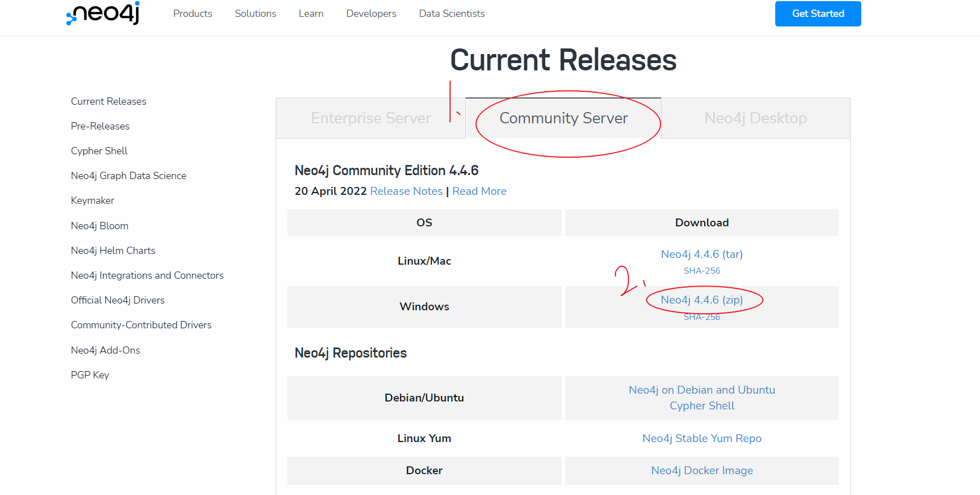Viewport: 980px width, 495px height.
Task: Open Cypher Shell link in Debian/Ubuntu row
Action: pyautogui.click(x=702, y=405)
